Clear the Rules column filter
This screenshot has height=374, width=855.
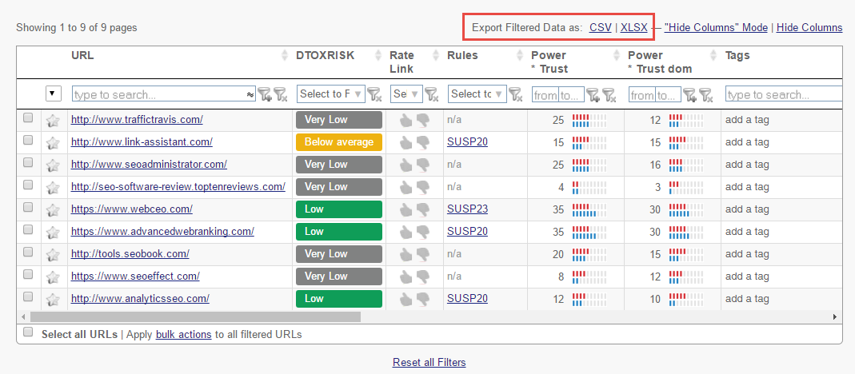(515, 95)
